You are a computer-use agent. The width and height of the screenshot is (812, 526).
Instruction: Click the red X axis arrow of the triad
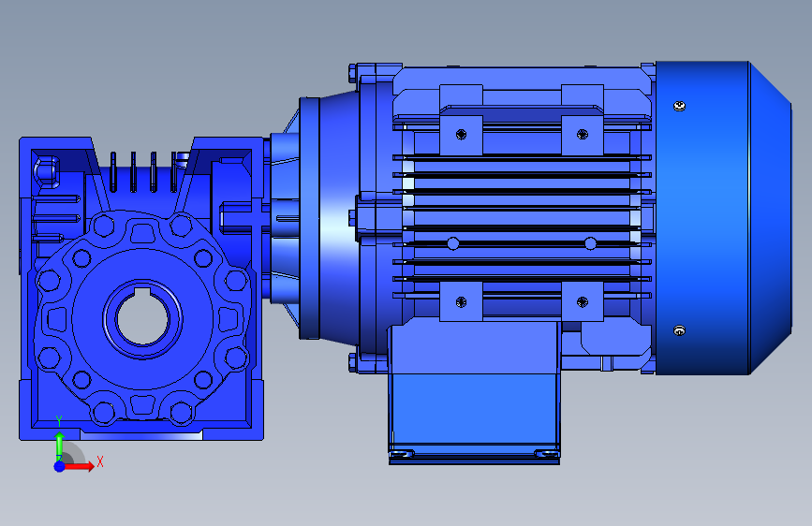click(79, 466)
